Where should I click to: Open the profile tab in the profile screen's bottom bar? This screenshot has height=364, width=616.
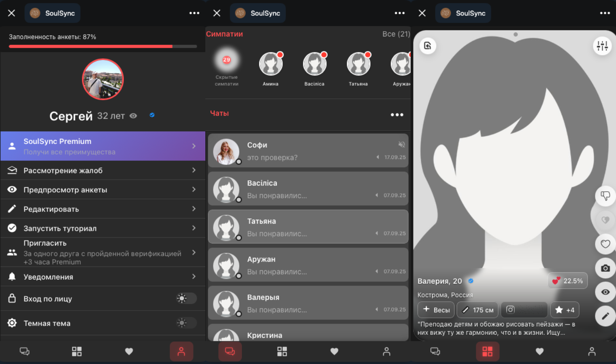click(181, 351)
